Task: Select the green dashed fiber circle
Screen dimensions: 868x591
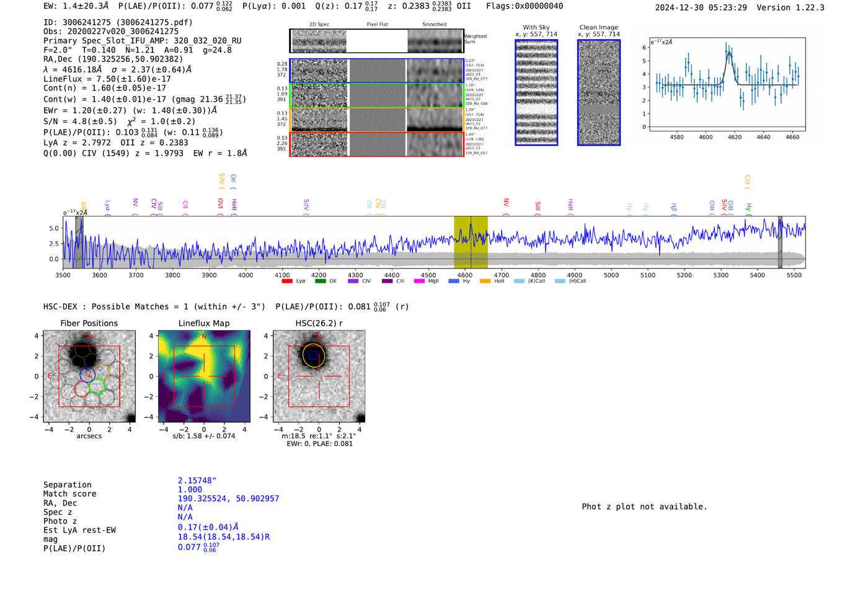Action: [97, 387]
